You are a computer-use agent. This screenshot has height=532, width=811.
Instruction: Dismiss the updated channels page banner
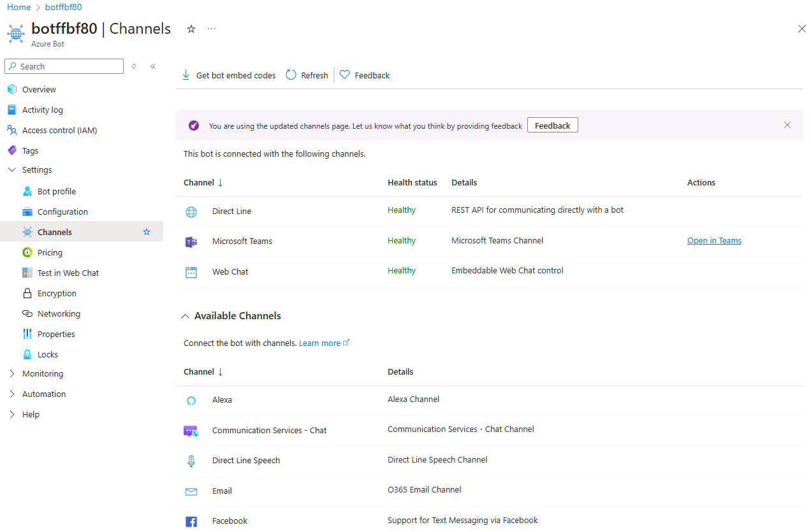coord(787,125)
